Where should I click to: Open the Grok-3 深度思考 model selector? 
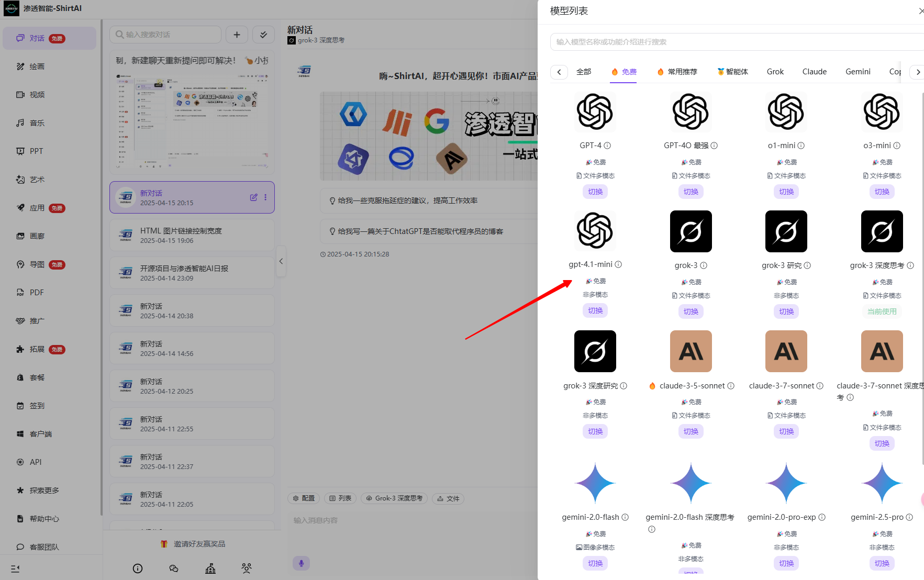click(x=394, y=498)
